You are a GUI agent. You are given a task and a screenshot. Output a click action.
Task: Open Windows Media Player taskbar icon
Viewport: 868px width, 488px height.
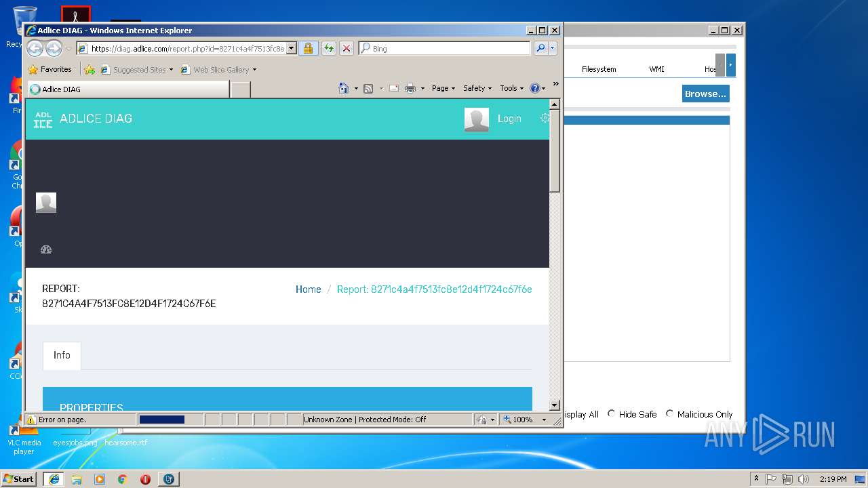[x=100, y=479]
